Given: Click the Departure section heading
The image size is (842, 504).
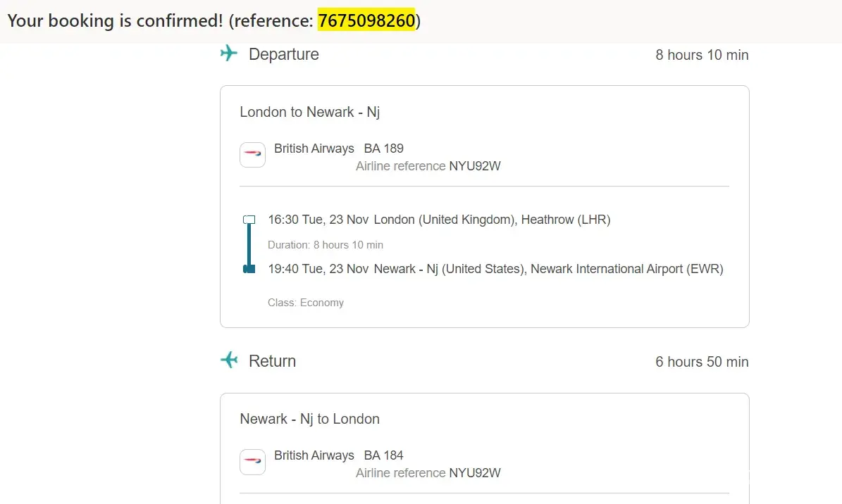Looking at the screenshot, I should 283,54.
